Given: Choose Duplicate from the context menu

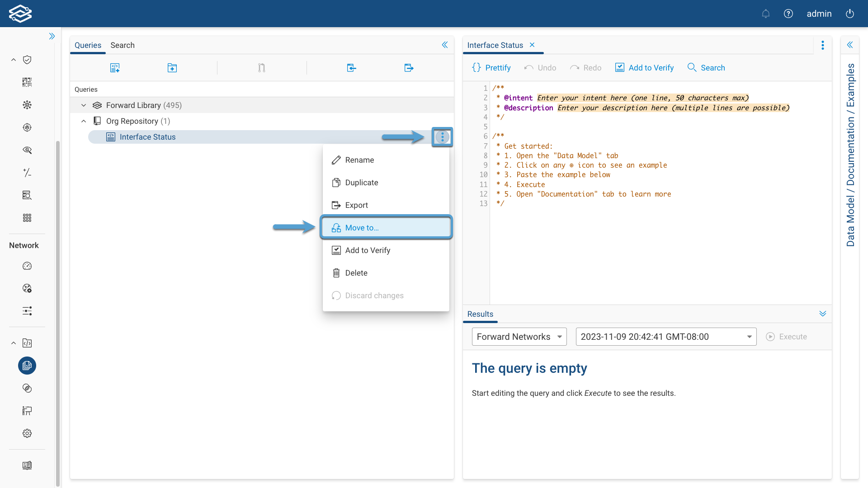Looking at the screenshot, I should point(361,183).
